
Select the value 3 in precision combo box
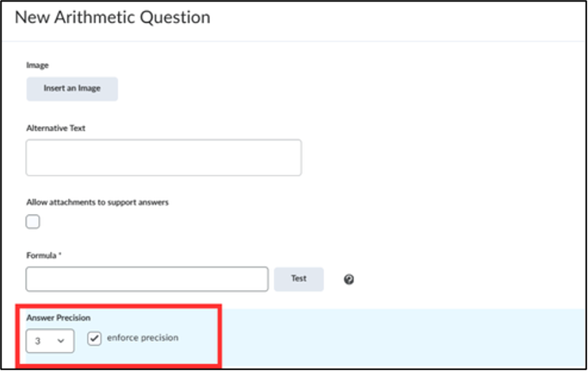(37, 341)
